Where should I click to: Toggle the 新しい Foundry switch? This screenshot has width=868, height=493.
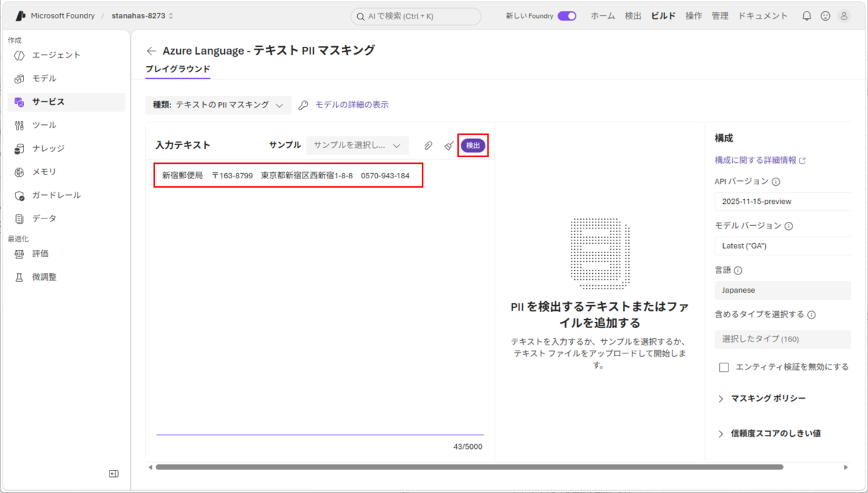(x=567, y=16)
